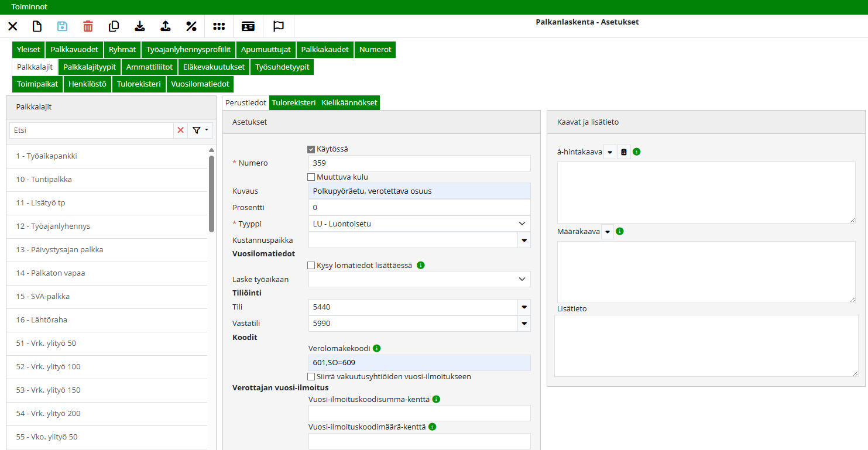Screen dimensions: 868x450
Task: Click the Etsi search field
Action: 91,130
